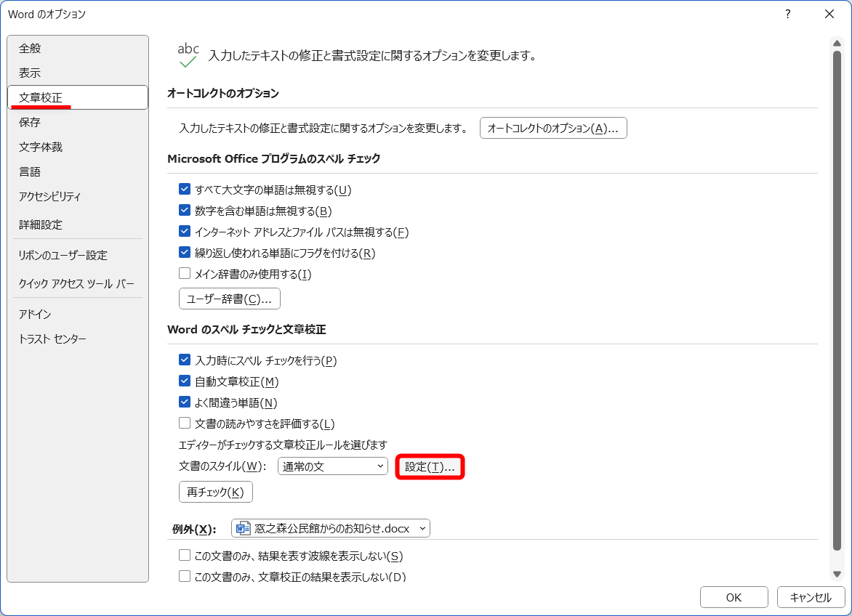This screenshot has width=852, height=616.
Task: Click the abc spell check icon
Action: 188,51
